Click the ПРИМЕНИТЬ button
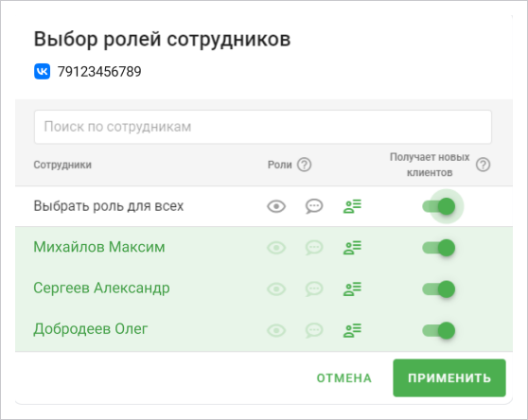The width and height of the screenshot is (528, 420). (449, 378)
